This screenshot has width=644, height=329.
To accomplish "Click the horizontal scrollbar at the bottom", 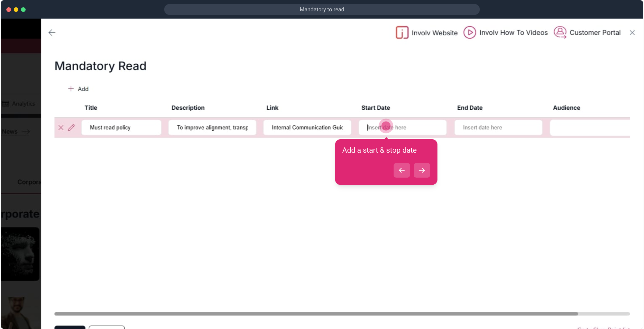I will 316,314.
